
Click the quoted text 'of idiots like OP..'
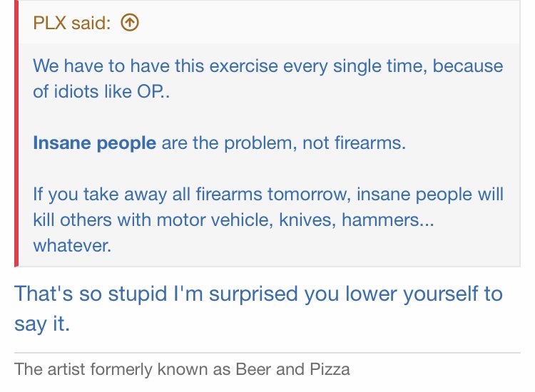(x=101, y=91)
